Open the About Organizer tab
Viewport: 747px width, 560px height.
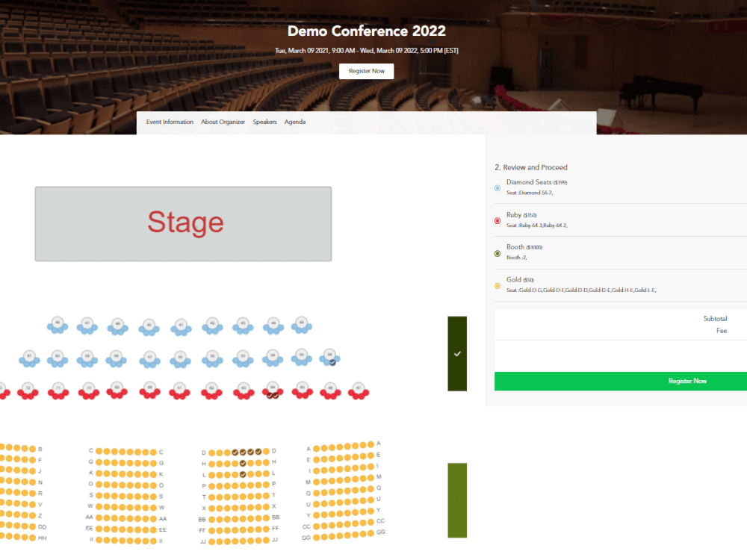(x=223, y=122)
